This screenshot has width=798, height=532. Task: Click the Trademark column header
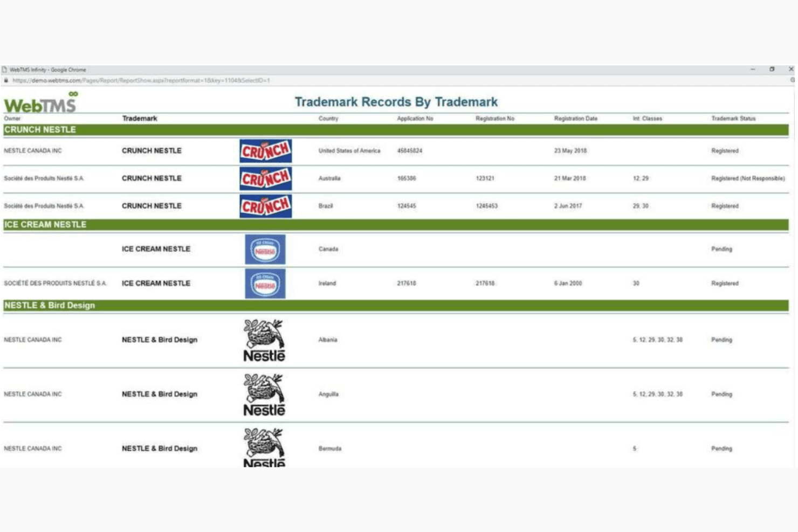click(140, 119)
